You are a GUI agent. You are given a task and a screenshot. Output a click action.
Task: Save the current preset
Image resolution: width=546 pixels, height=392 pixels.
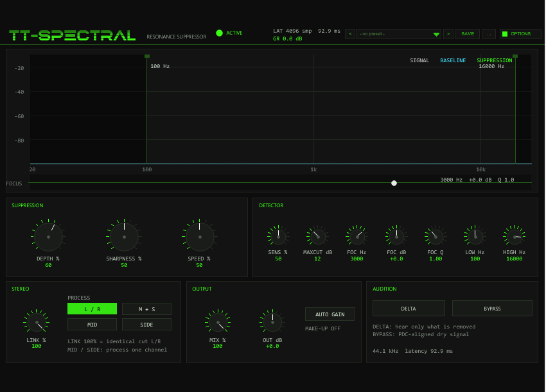(467, 34)
